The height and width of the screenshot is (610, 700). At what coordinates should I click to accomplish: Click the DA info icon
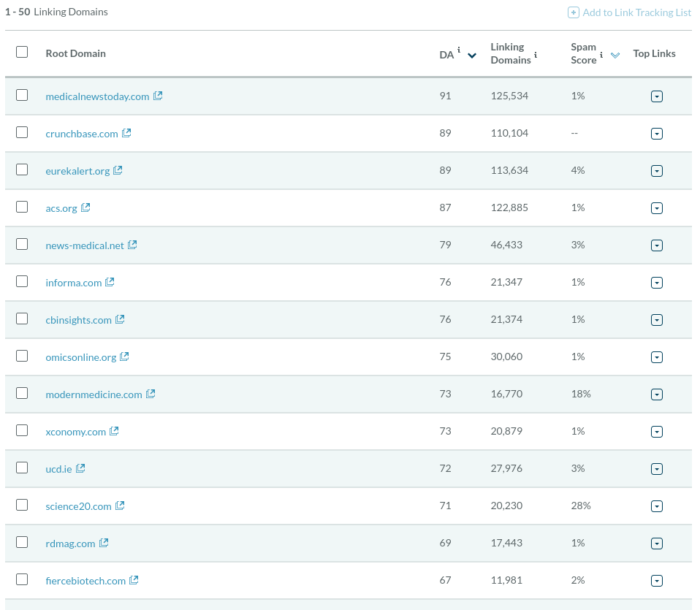[x=459, y=50]
